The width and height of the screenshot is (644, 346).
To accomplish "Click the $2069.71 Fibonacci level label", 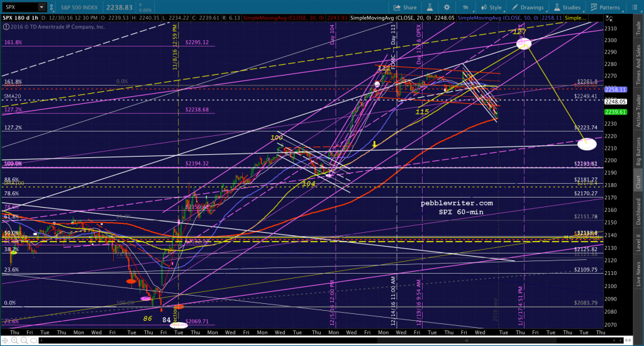I will (x=197, y=321).
